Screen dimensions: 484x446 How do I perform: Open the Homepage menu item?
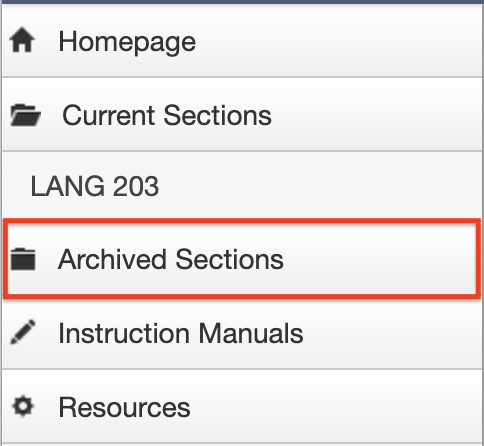pyautogui.click(x=242, y=41)
